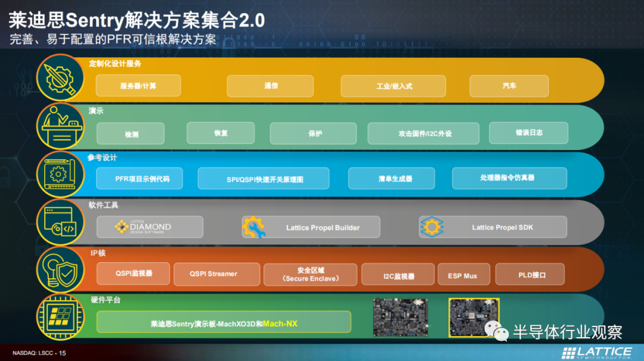
Task: Click the ESP Mux box
Action: [464, 275]
